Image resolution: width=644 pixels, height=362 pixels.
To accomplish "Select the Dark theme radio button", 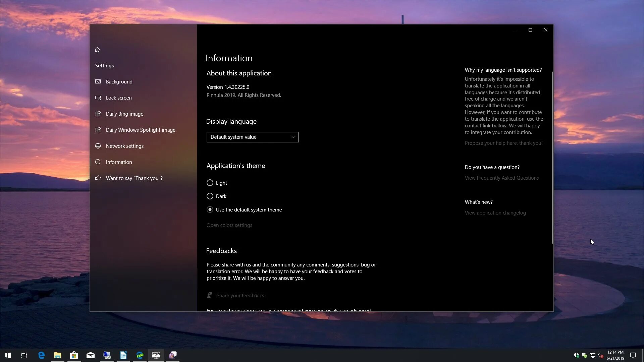I will (210, 196).
